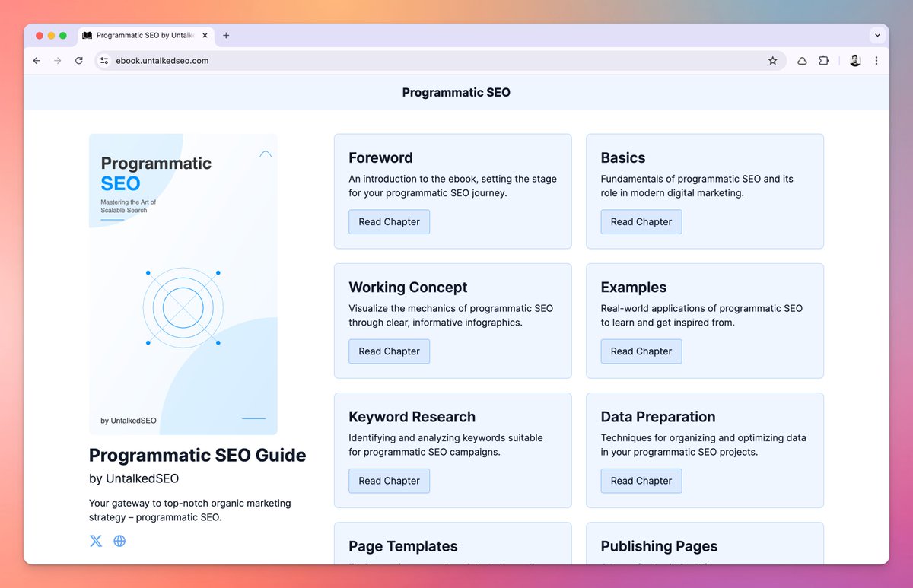Select the Programmatic SEO browser tab
The height and width of the screenshot is (588, 913).
(x=147, y=35)
